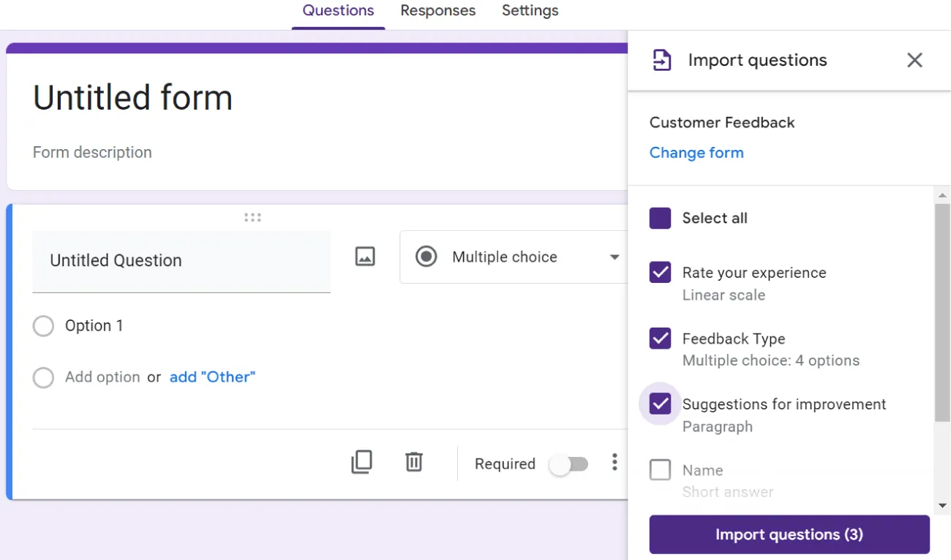Duplicate the current question
The image size is (951, 560).
361,462
